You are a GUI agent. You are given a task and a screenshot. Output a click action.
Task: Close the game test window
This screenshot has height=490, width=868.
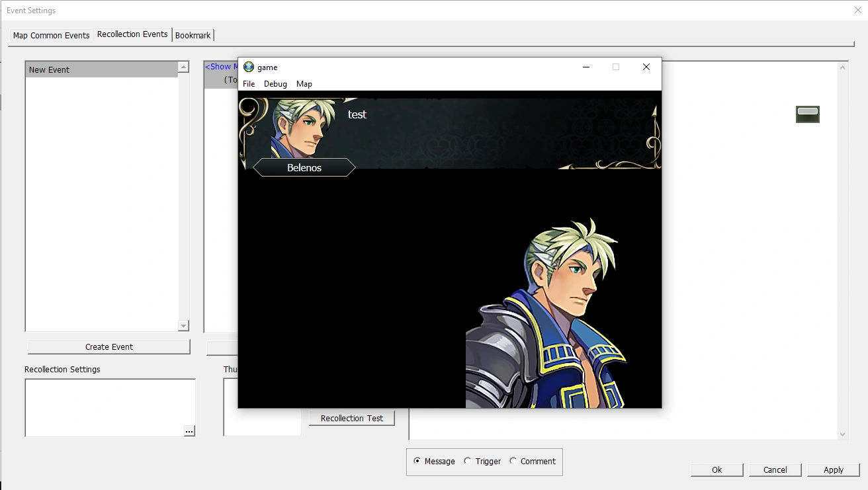646,67
